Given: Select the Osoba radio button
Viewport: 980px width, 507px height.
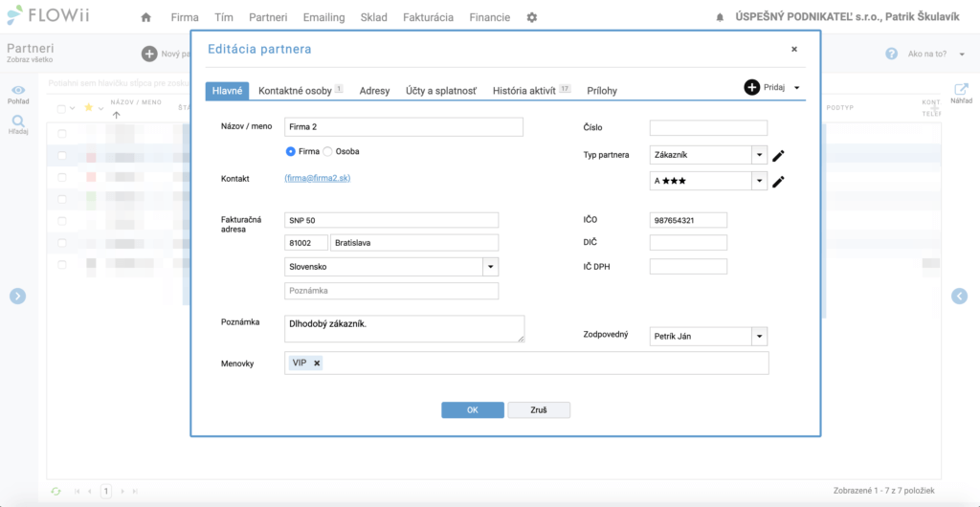Looking at the screenshot, I should click(x=327, y=151).
